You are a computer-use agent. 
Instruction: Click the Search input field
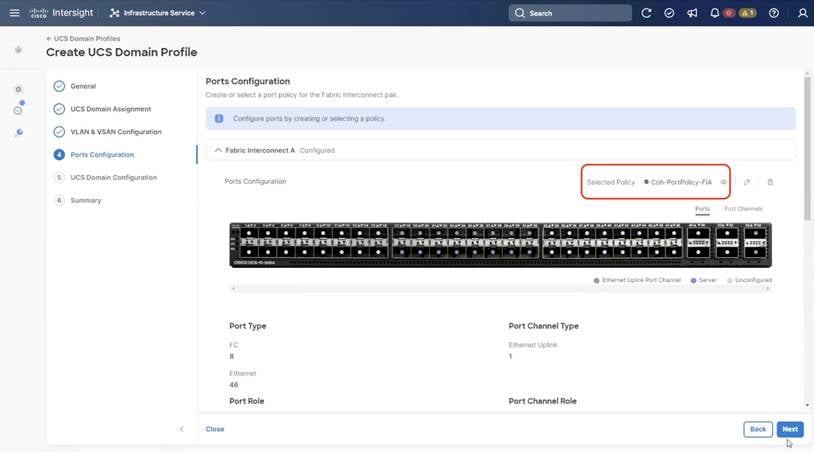(x=570, y=13)
